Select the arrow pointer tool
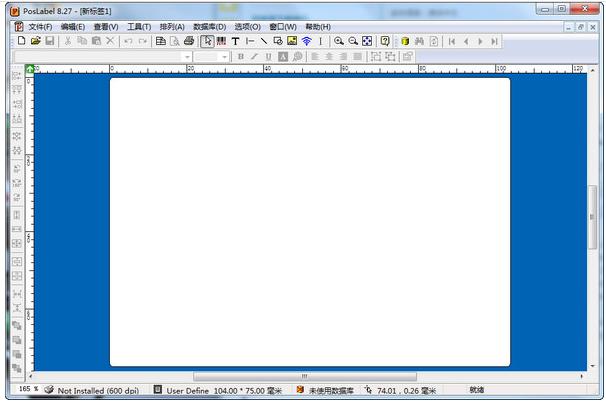Viewport: 606px width, 401px height. [x=207, y=41]
